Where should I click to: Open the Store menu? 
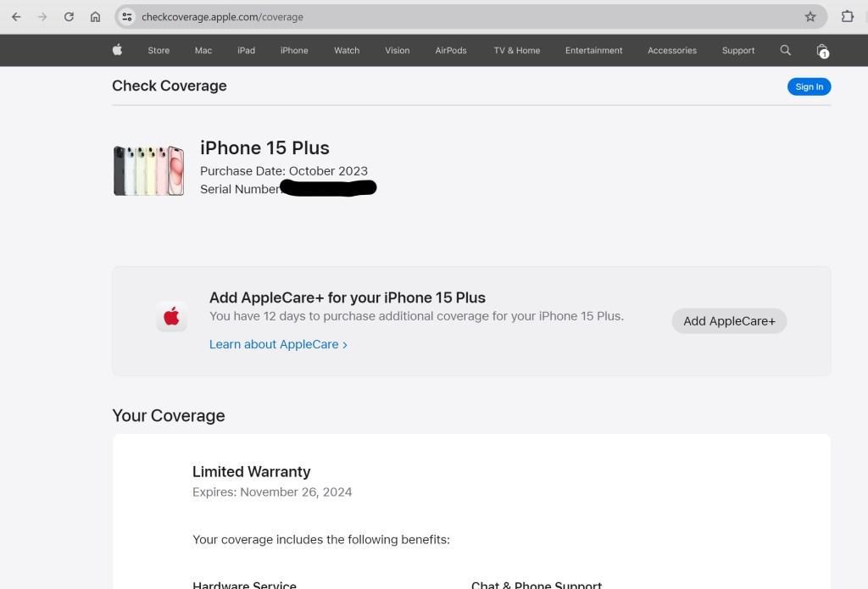coord(159,50)
